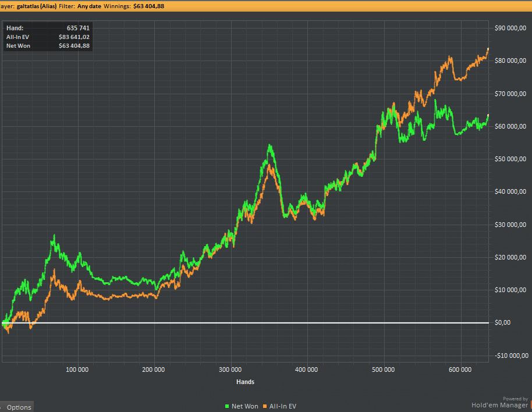This screenshot has width=532, height=412.
Task: Select the Hand count row in info box
Action: coord(47,28)
